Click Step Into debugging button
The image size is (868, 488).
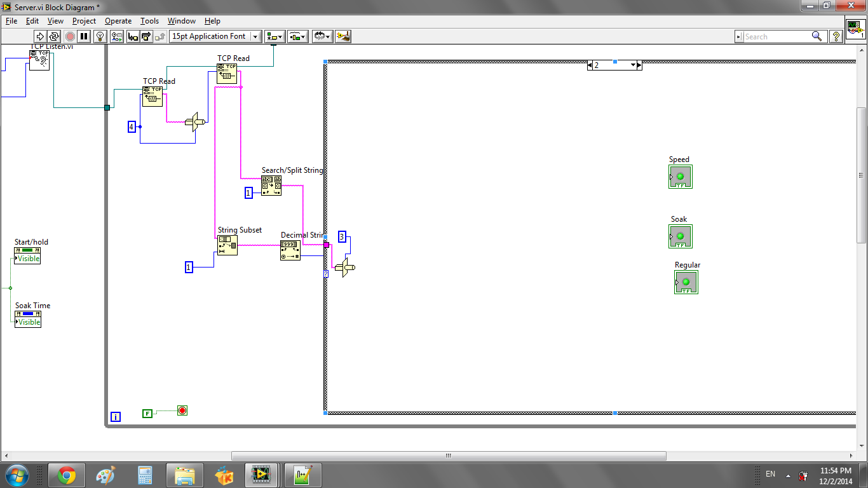133,37
